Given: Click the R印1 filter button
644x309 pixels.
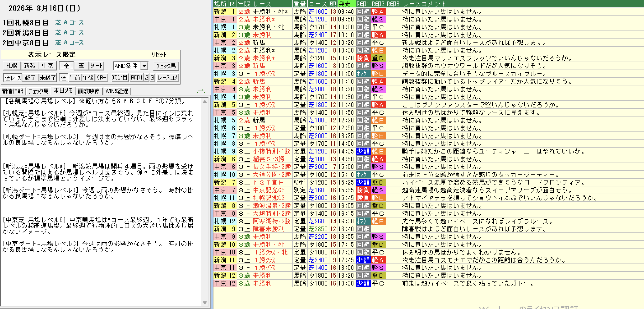Looking at the screenshot, I should 137,78.
